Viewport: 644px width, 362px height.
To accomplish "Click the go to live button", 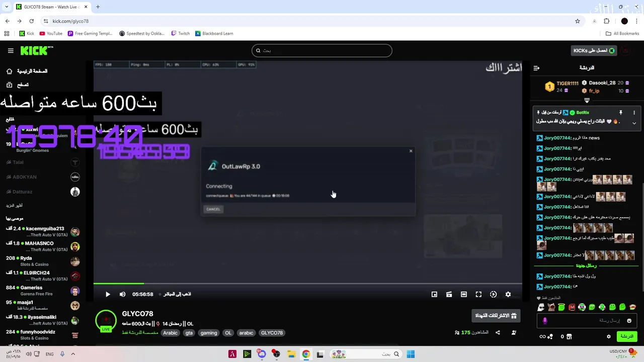I will click(175, 294).
